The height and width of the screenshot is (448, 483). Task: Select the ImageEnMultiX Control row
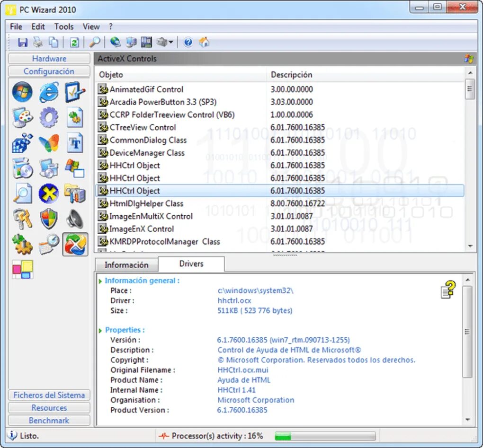[x=280, y=216]
